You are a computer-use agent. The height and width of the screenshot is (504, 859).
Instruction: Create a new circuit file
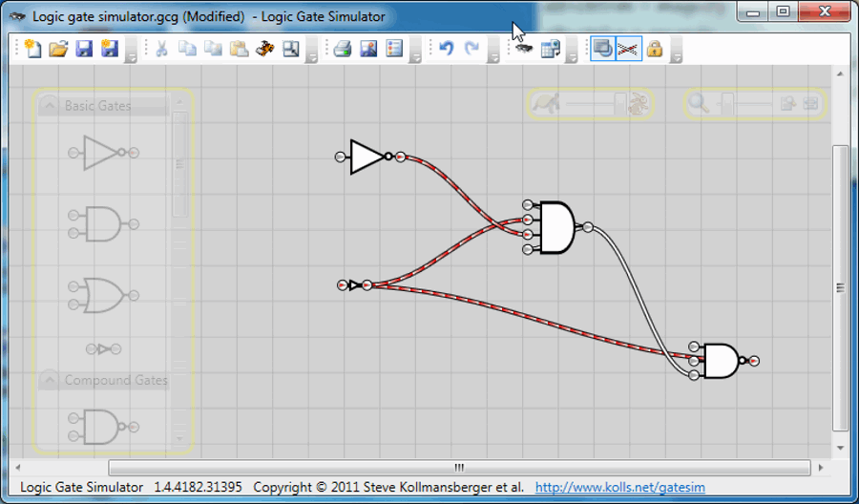tap(31, 49)
